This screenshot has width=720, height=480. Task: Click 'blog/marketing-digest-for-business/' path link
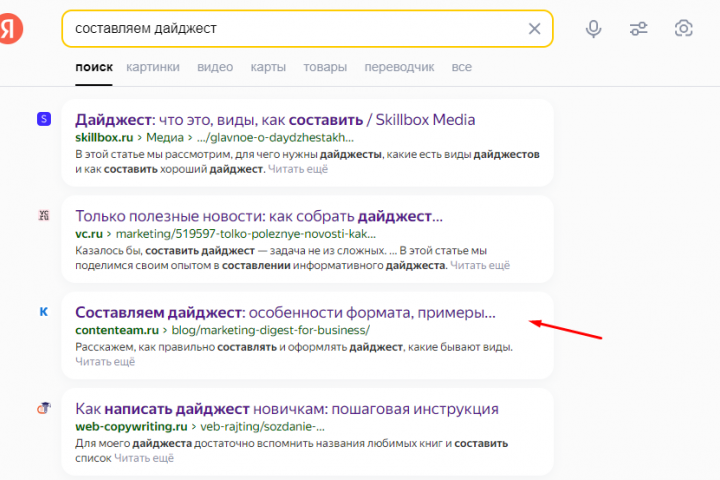coord(270,330)
